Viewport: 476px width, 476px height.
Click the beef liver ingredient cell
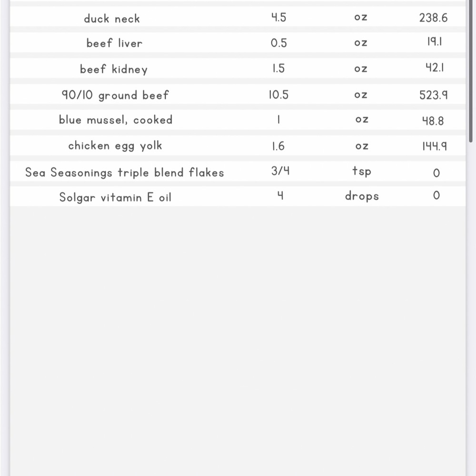(114, 43)
